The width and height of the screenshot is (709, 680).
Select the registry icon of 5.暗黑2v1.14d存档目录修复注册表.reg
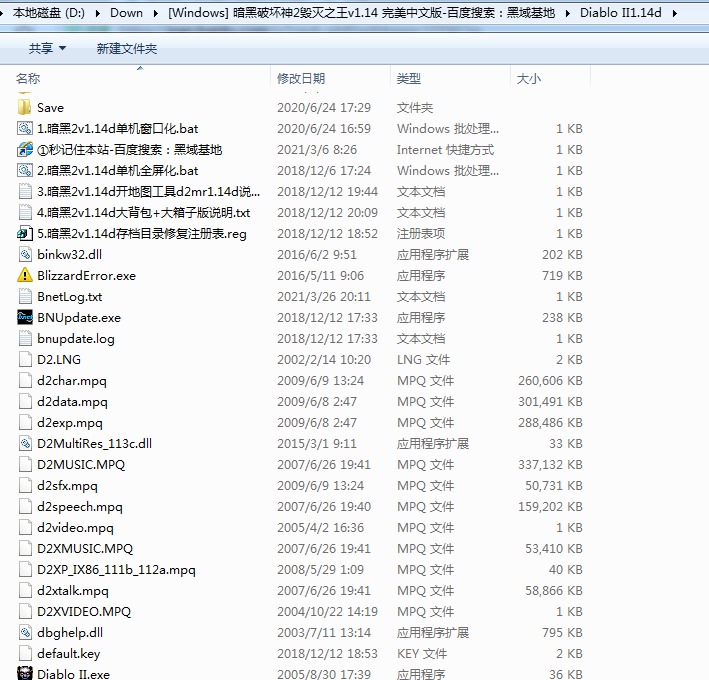[25, 233]
